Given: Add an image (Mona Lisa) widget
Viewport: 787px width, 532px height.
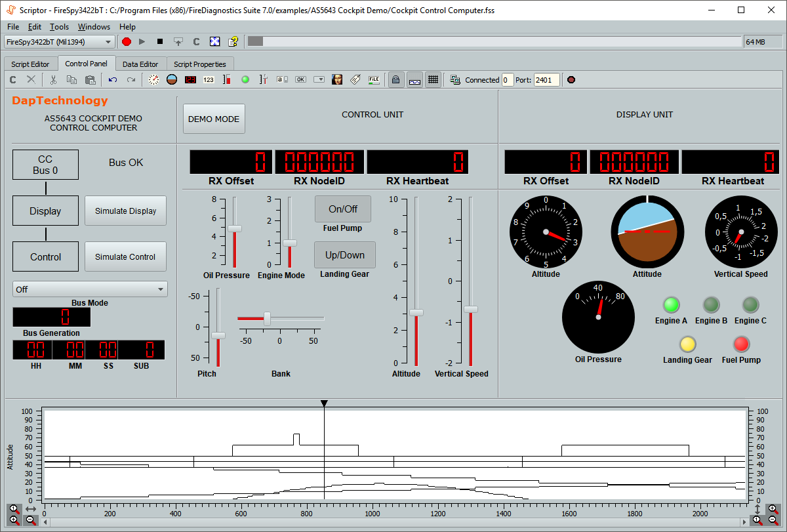Looking at the screenshot, I should tap(337, 80).
